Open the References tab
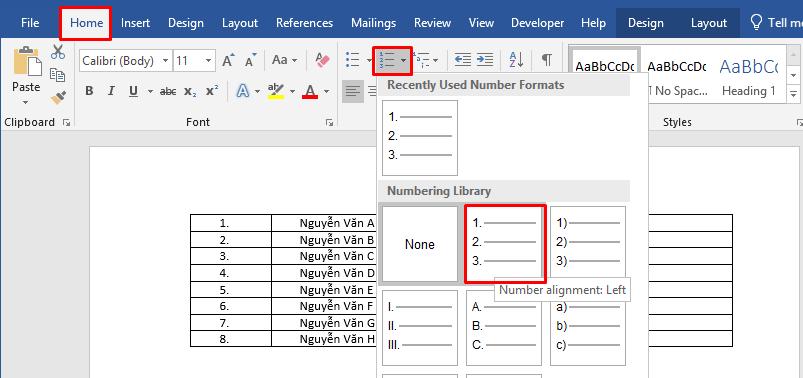The width and height of the screenshot is (803, 378). click(x=304, y=23)
